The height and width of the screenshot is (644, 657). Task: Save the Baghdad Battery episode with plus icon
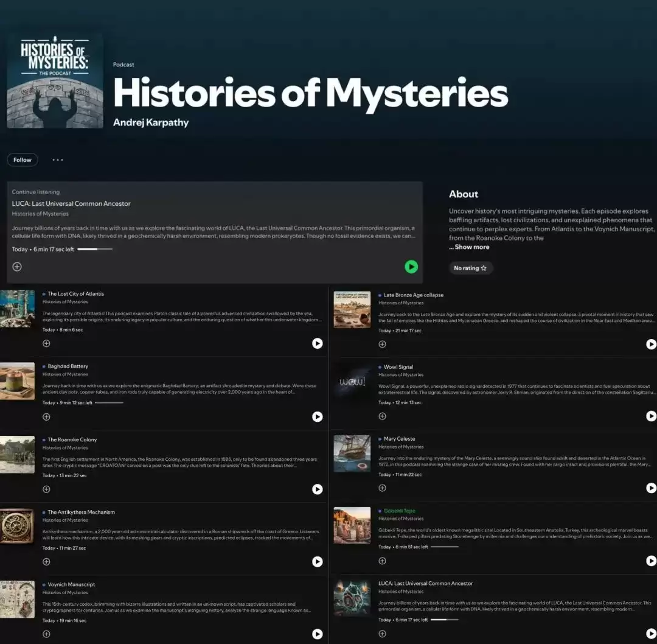pos(46,417)
